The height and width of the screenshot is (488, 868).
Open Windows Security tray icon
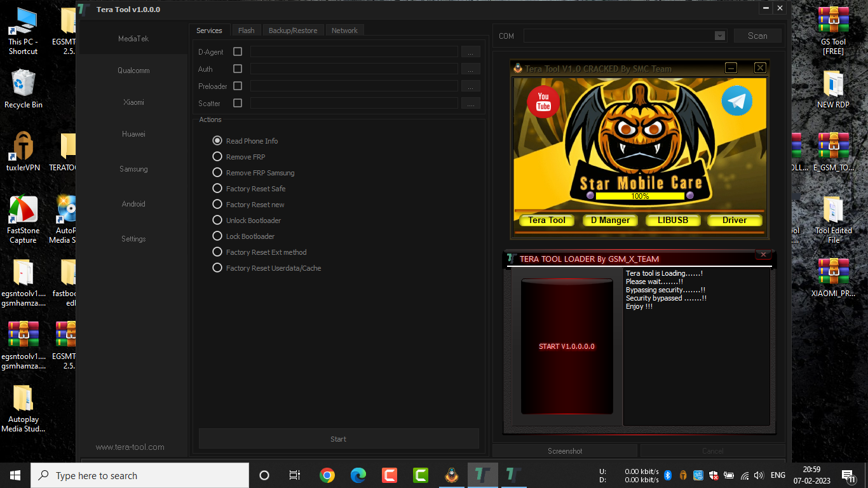pyautogui.click(x=714, y=475)
